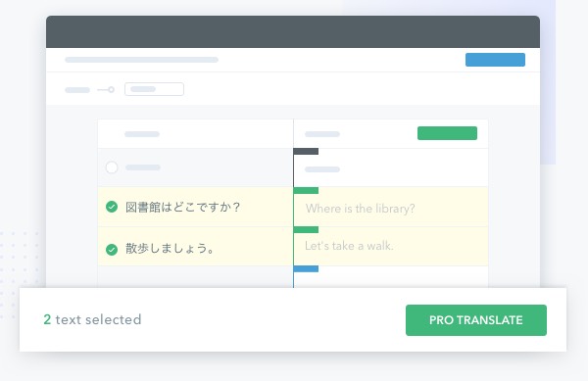Edit the translation "Where is the library?"
The height and width of the screenshot is (381, 588).
[x=360, y=209]
